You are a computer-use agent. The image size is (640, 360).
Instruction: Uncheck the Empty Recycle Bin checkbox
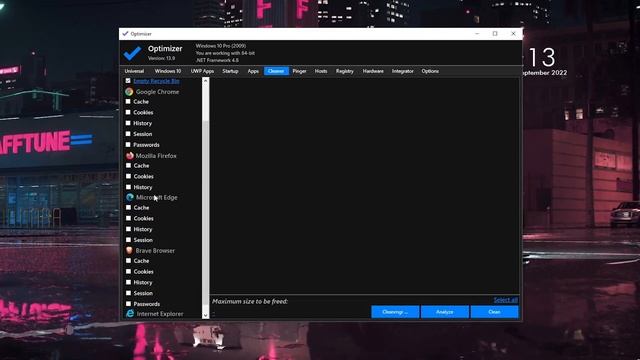point(128,81)
